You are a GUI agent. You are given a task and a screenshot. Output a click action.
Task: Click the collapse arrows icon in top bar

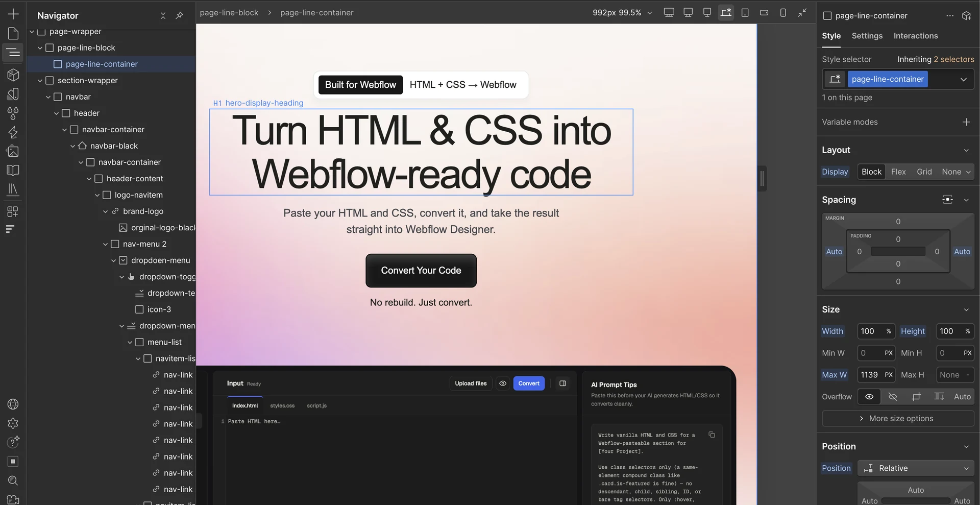point(802,12)
